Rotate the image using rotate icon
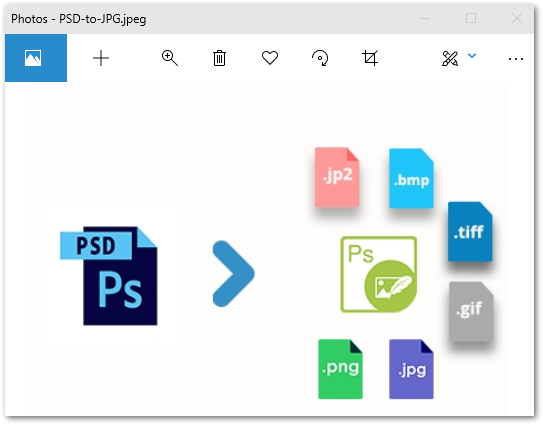 click(x=320, y=58)
